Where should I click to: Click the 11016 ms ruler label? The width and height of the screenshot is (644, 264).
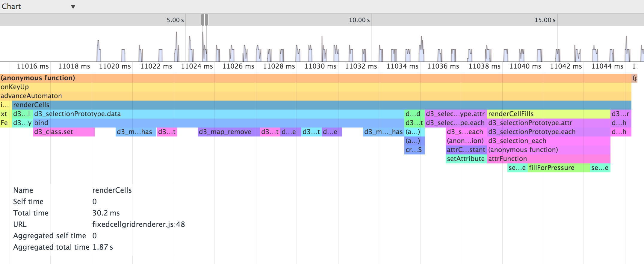point(33,66)
